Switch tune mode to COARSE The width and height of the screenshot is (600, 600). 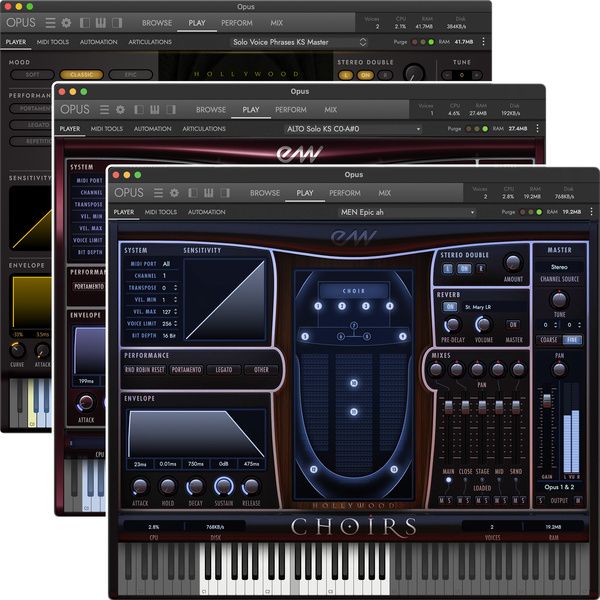[549, 340]
